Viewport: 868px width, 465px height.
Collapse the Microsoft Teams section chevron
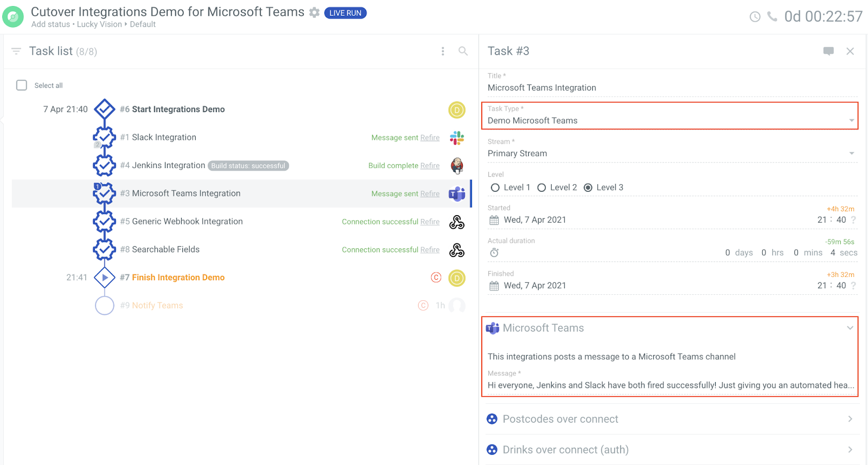click(x=850, y=328)
